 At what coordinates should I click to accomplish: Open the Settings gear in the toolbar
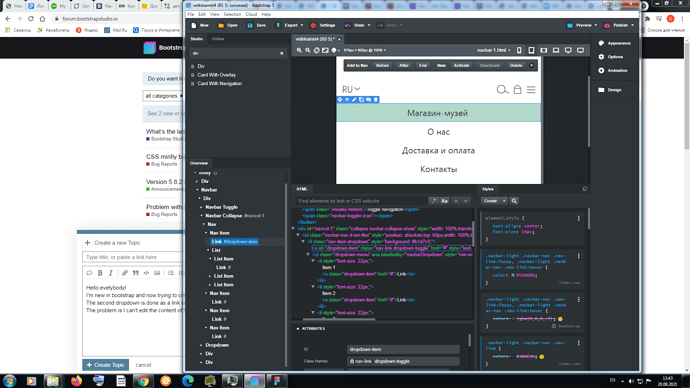coord(313,26)
